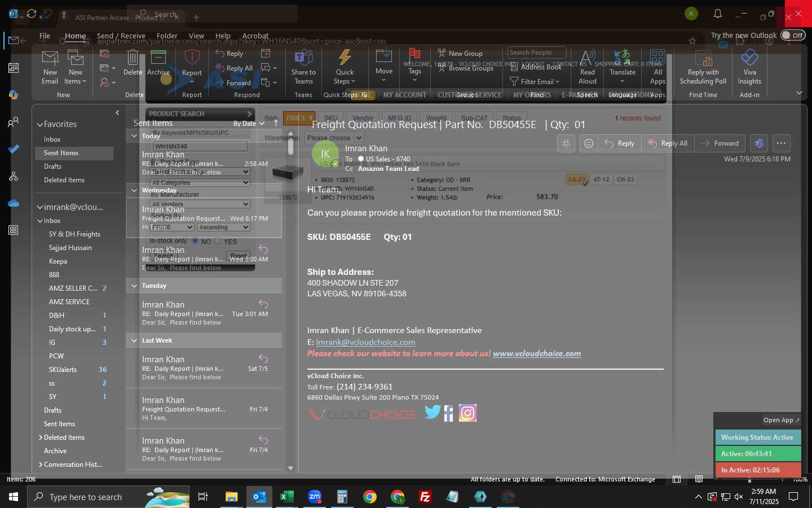Open Viva Insights add-in

[x=749, y=67]
